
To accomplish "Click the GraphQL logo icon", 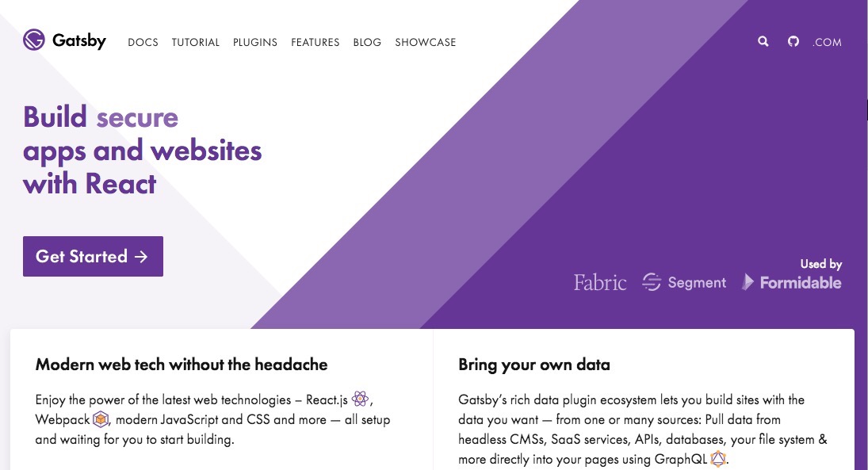I will (x=718, y=458).
